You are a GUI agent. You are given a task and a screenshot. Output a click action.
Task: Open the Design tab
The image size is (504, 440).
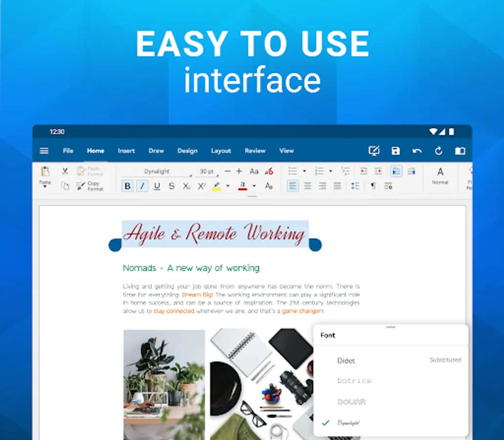[187, 151]
